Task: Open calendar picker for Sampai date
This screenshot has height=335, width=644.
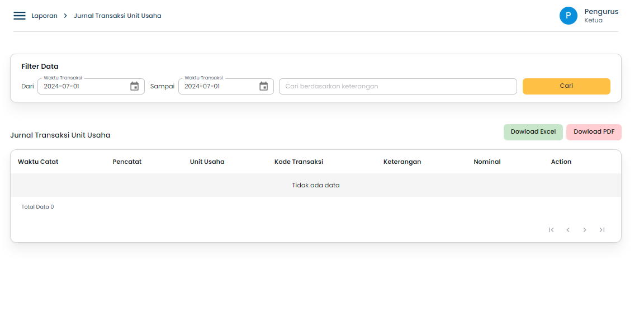Action: (x=264, y=86)
